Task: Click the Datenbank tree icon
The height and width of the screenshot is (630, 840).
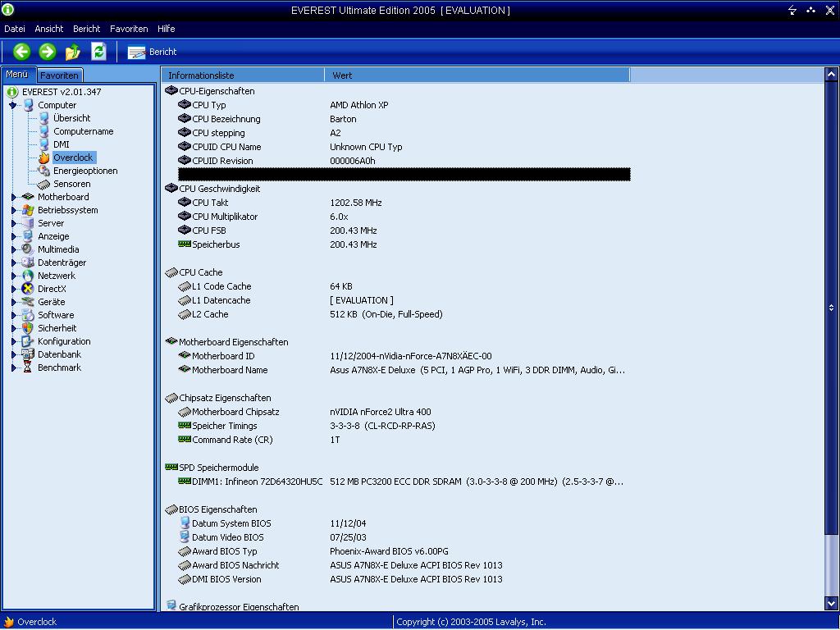Action: [x=28, y=354]
